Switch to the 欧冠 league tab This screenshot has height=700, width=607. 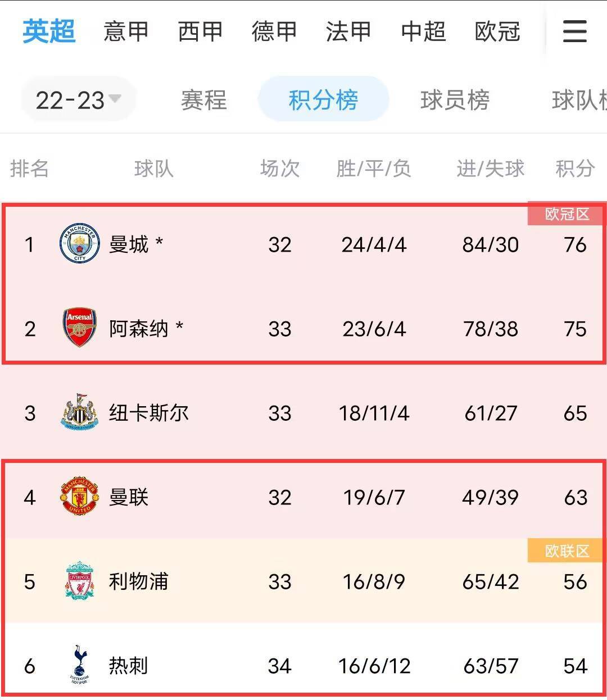click(497, 31)
